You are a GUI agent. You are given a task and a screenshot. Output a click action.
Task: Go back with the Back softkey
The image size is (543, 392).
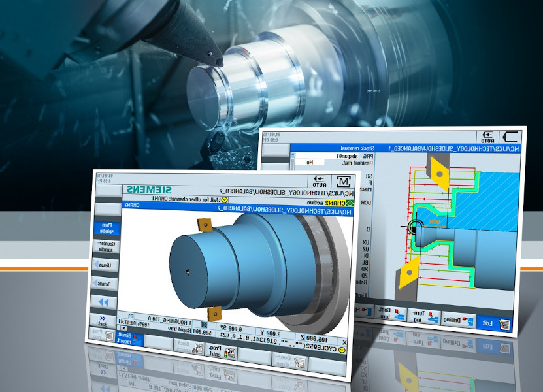tap(103, 321)
